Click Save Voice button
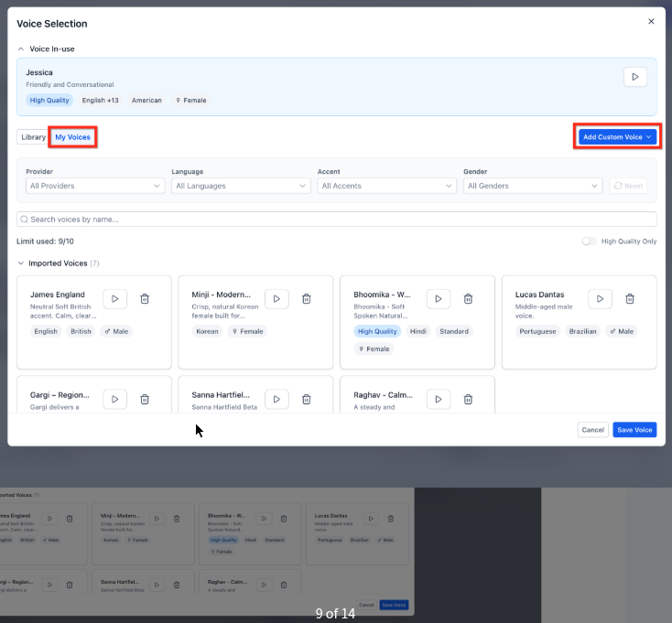Image resolution: width=672 pixels, height=623 pixels. [634, 430]
